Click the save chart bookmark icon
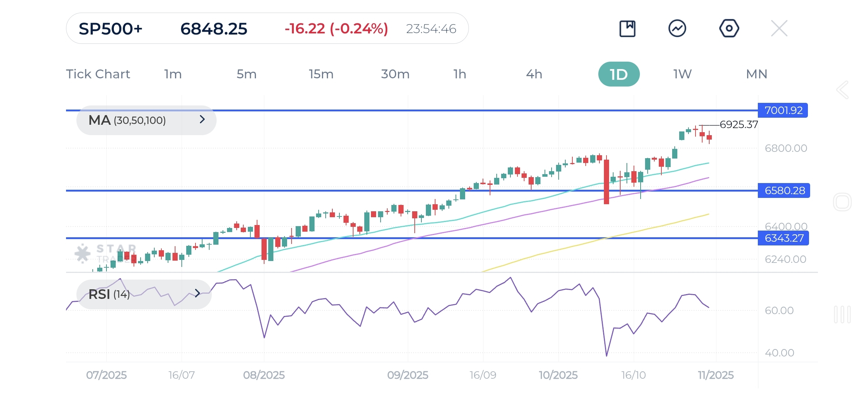The image size is (868, 401). coord(627,29)
